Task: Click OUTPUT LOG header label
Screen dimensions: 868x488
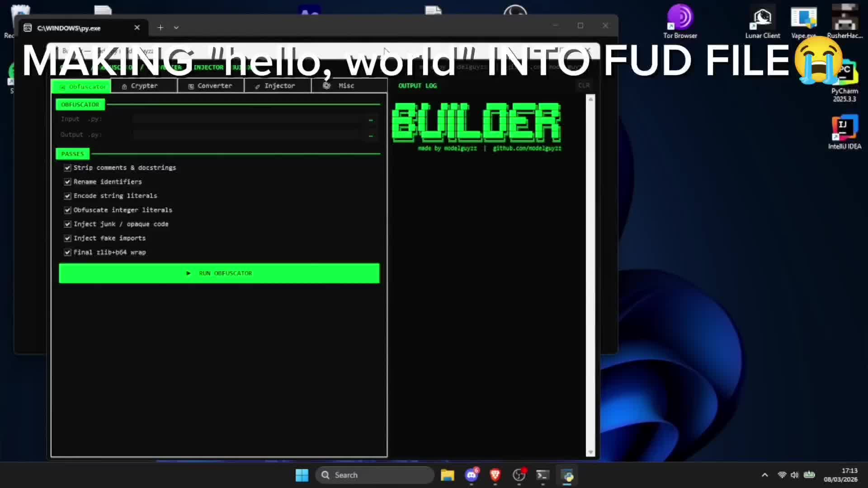Action: [x=417, y=85]
